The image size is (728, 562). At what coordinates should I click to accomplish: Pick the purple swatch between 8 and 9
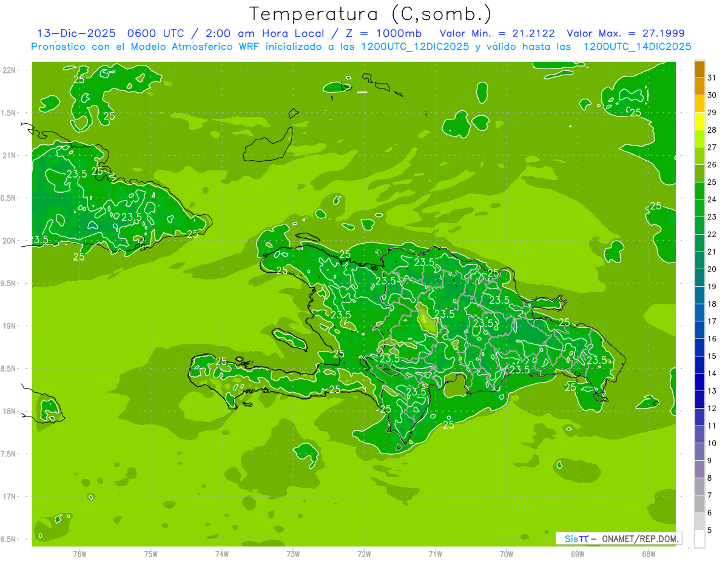pyautogui.click(x=699, y=469)
